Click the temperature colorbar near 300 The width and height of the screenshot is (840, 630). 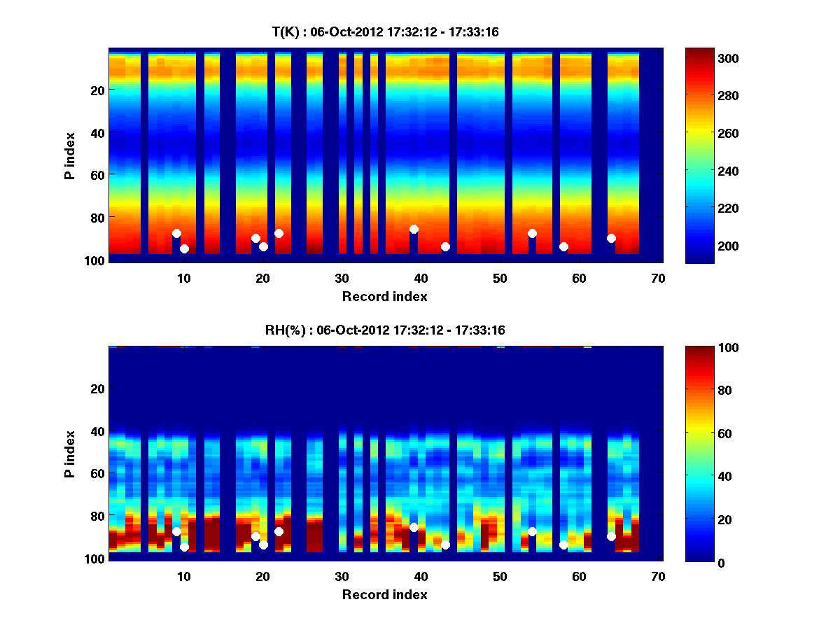(x=699, y=59)
